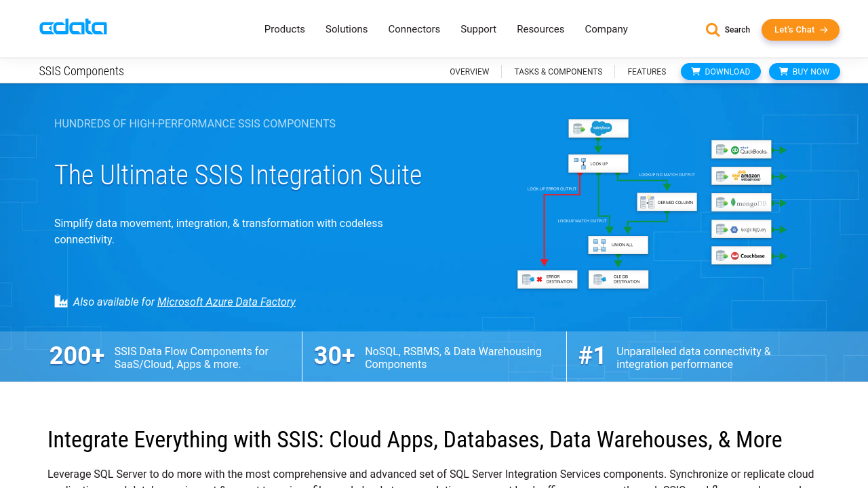The image size is (868, 488).
Task: Click the Union All diagram node
Action: coord(618,245)
